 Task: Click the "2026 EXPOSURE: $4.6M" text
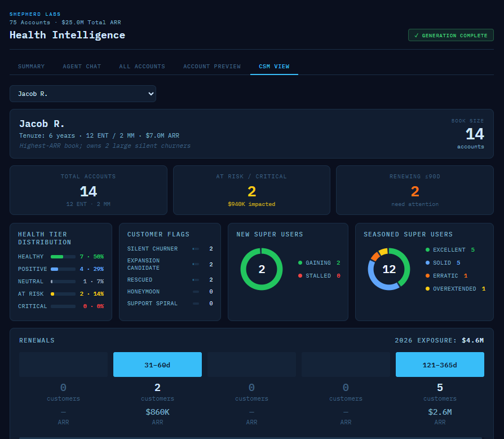pos(439,340)
